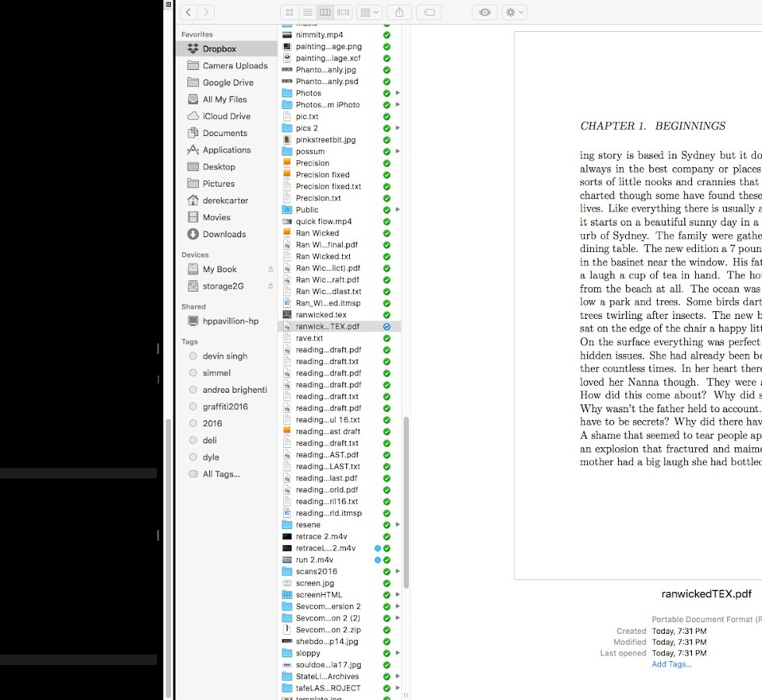Select the graffiti2016 tag in sidebar
This screenshot has width=762, height=700.
coord(225,407)
